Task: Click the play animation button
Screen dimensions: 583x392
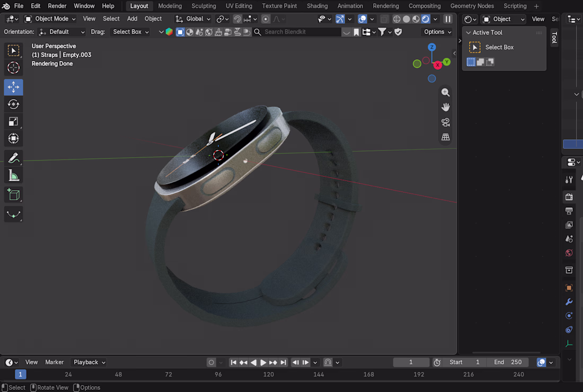Action: tap(263, 362)
